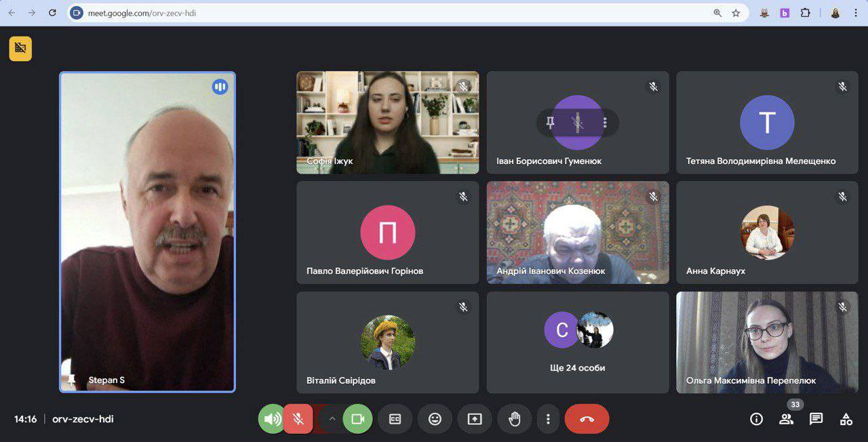Viewport: 868px width, 442px height.
Task: Click the "Ще 24 особи" tile
Action: point(577,342)
